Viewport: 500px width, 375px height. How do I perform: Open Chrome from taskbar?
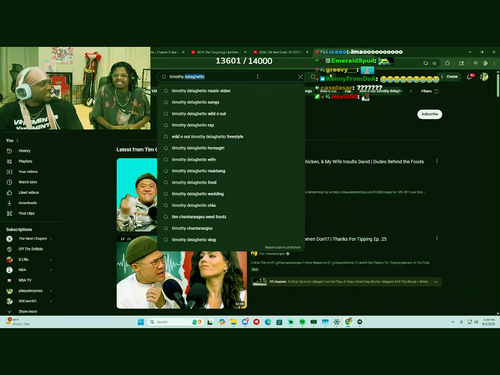click(348, 322)
